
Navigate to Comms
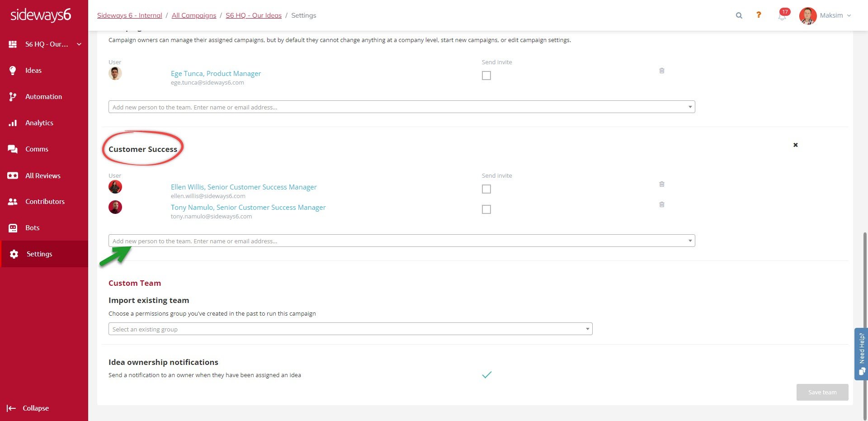(x=37, y=149)
